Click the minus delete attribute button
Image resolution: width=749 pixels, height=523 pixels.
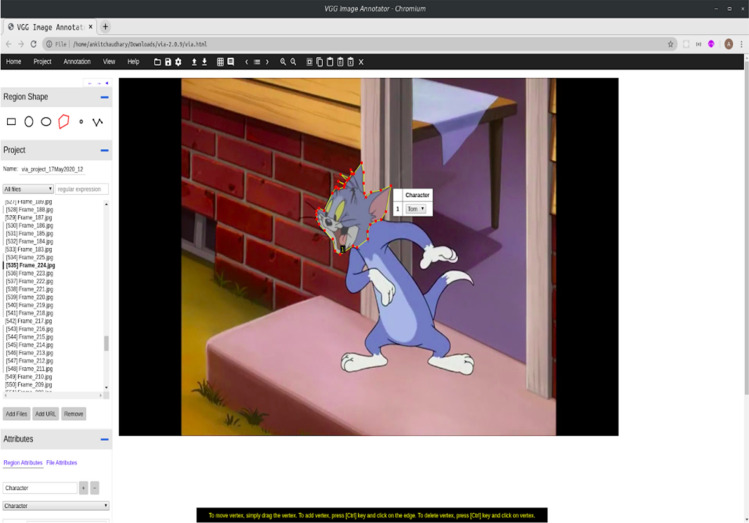tap(95, 488)
